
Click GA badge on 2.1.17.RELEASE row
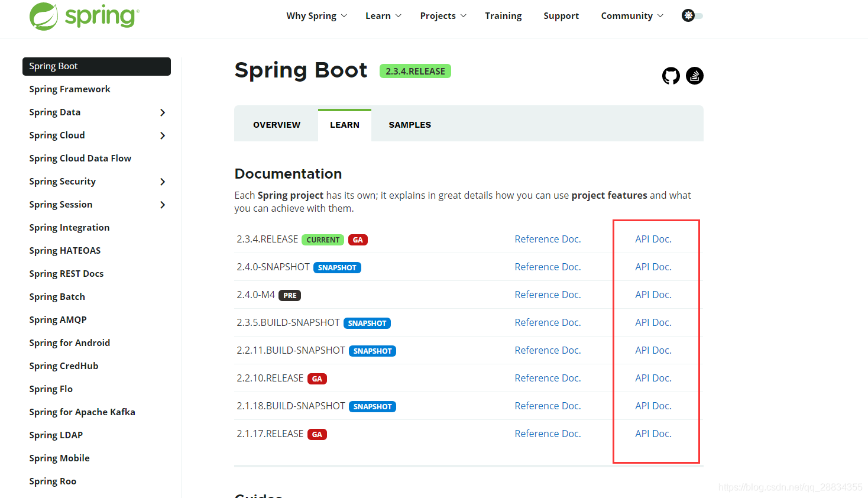coord(317,434)
